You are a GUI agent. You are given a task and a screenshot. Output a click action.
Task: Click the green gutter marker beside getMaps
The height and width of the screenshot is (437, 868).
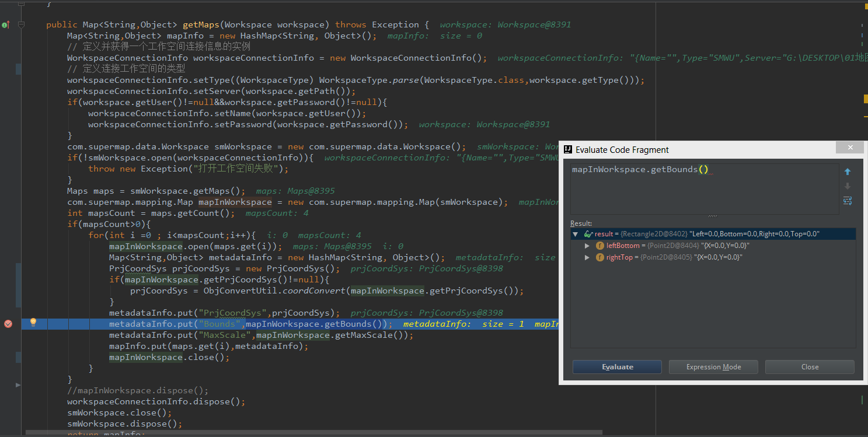pyautogui.click(x=5, y=25)
